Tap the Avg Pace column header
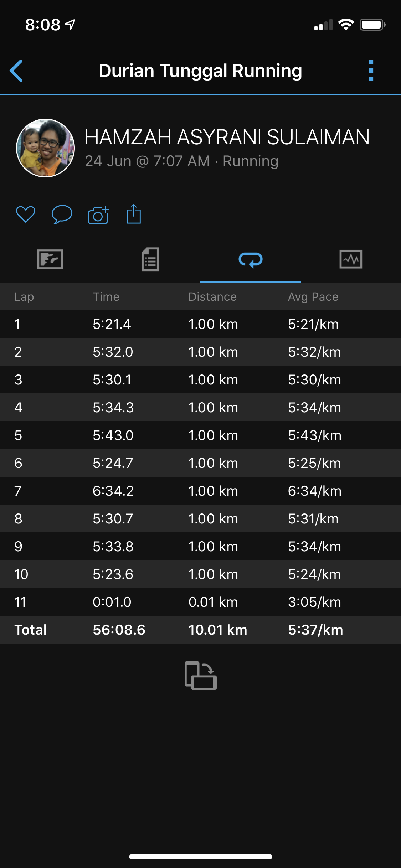Screen dimensions: 401x868 313,297
